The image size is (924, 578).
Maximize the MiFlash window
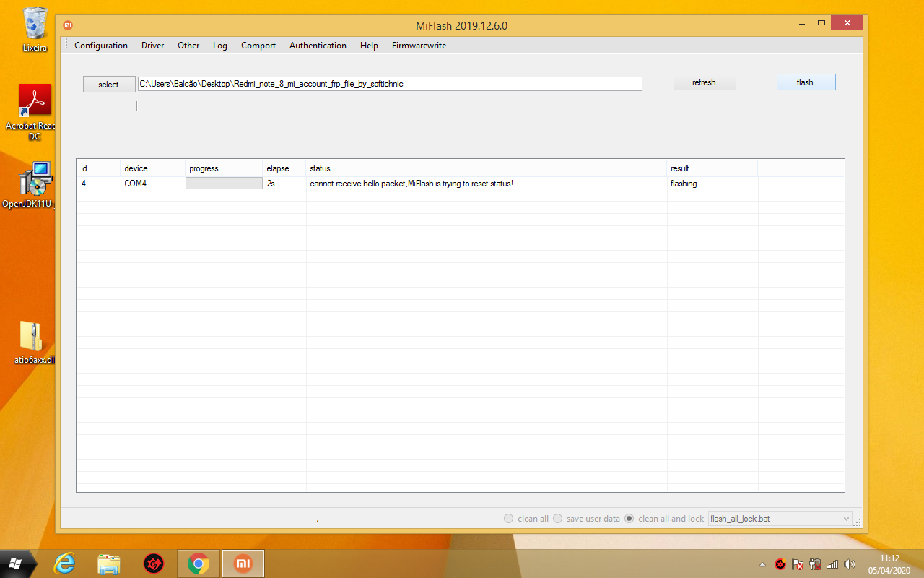coord(821,24)
